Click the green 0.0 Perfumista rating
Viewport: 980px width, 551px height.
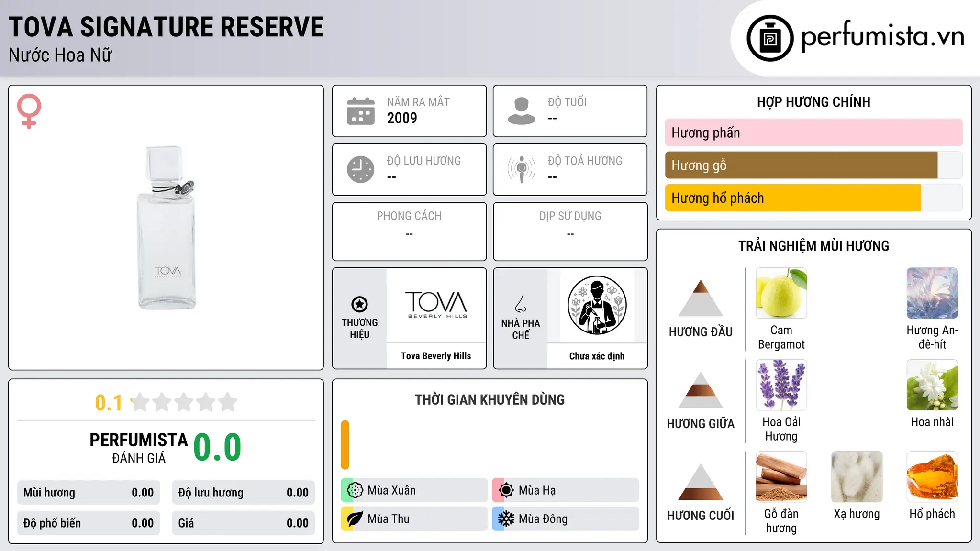click(217, 447)
